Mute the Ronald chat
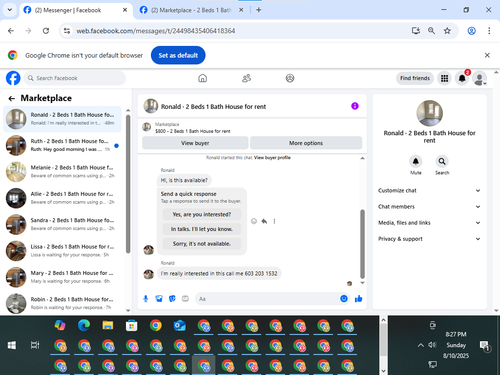Screen dimensions: 500x375 click(x=416, y=161)
